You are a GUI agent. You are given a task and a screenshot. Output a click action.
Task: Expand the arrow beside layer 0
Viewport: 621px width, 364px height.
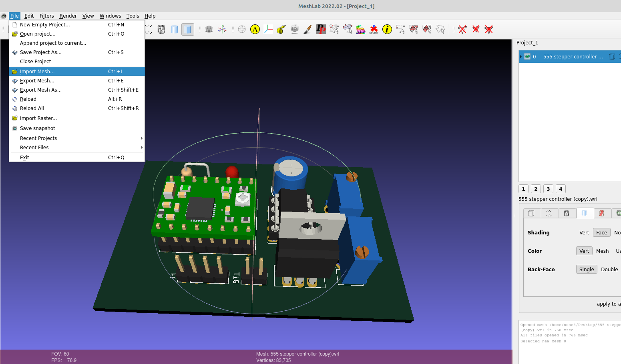pos(521,56)
